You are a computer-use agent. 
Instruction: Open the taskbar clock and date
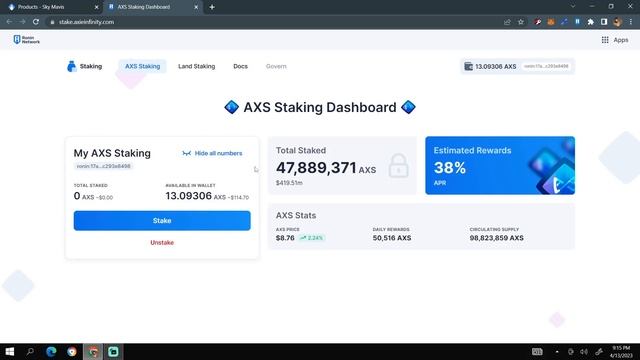tap(621, 352)
